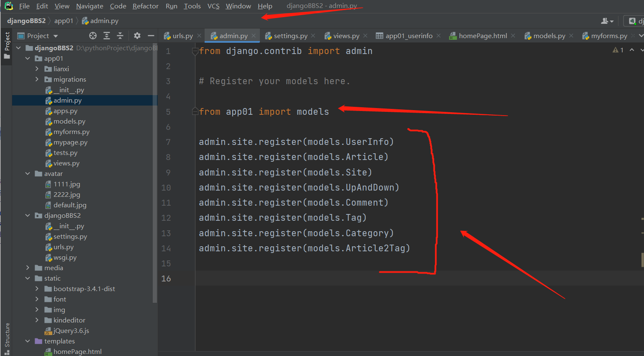
Task: Select jQuery3.6.js in the static folder
Action: click(71, 331)
